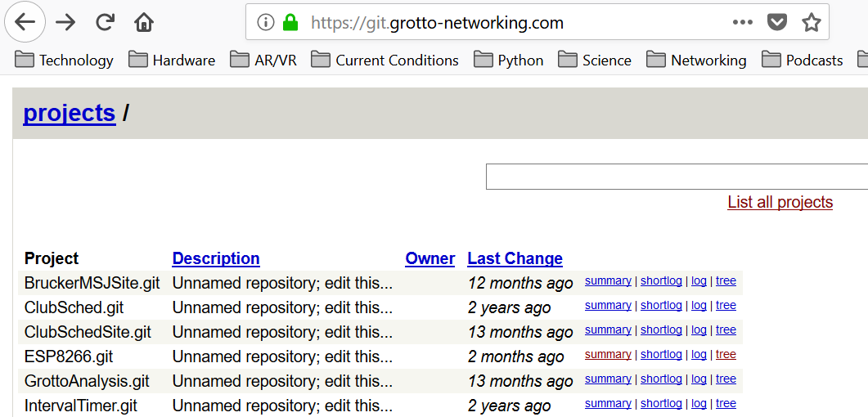Viewport: 868px width, 417px height.
Task: Click the browser forward arrow
Action: [65, 22]
